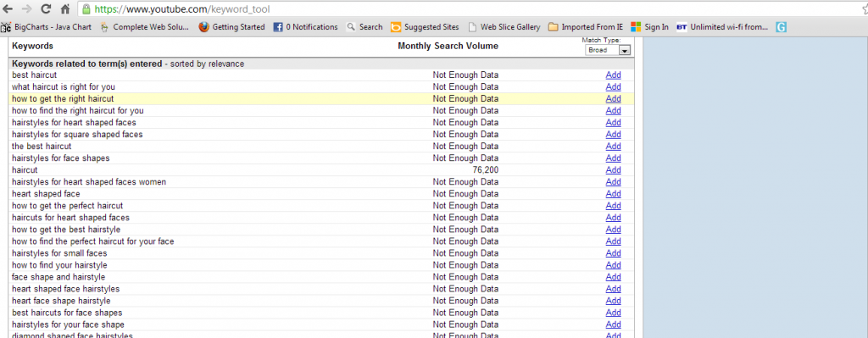Add 'hairstyles for your face shape' keyword
Viewport: 868px width, 338px height.
tap(614, 324)
